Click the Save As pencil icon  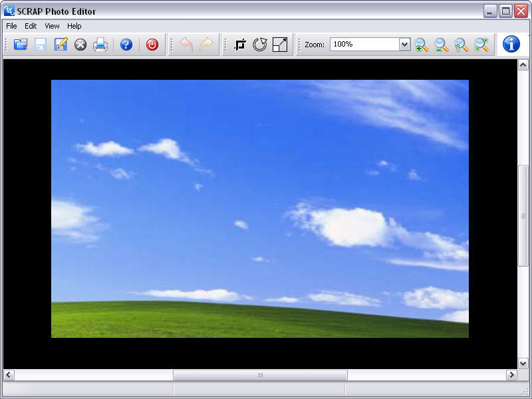point(61,45)
